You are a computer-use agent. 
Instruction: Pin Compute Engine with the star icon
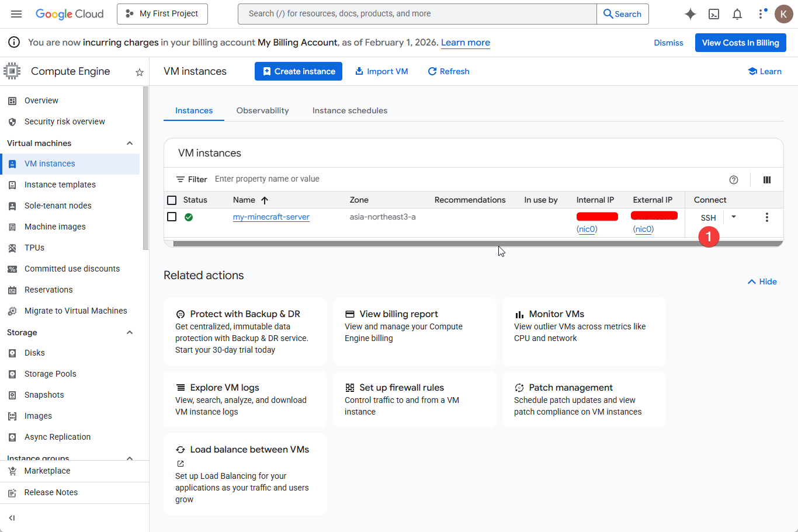(x=140, y=72)
